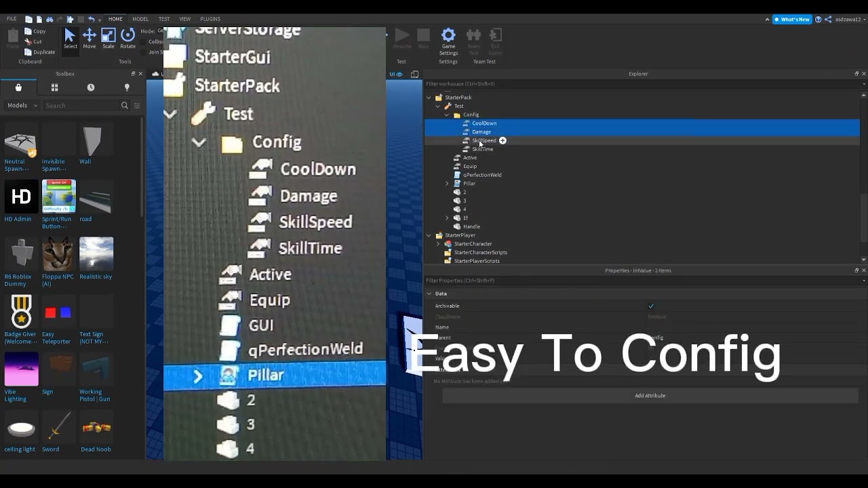Select the Active event in Explorer
Image resolution: width=868 pixels, height=488 pixels.
click(469, 158)
